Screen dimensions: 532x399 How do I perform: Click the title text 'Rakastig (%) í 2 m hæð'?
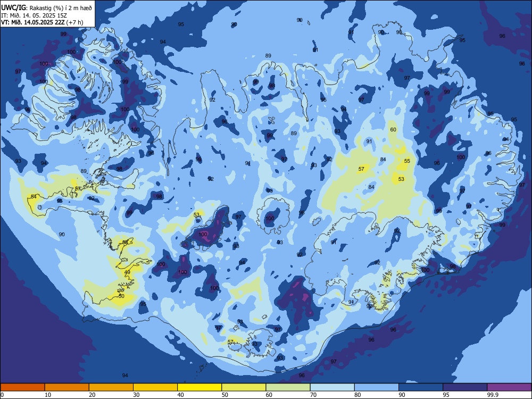(61, 8)
